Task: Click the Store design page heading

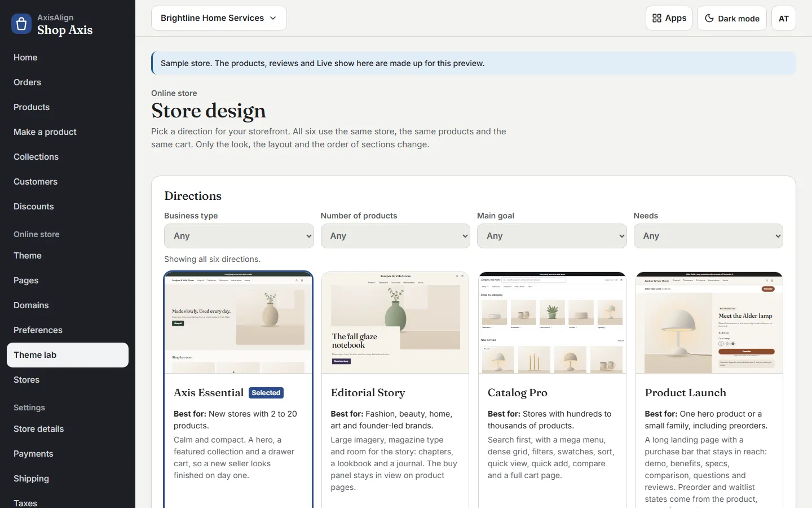Action: (209, 111)
